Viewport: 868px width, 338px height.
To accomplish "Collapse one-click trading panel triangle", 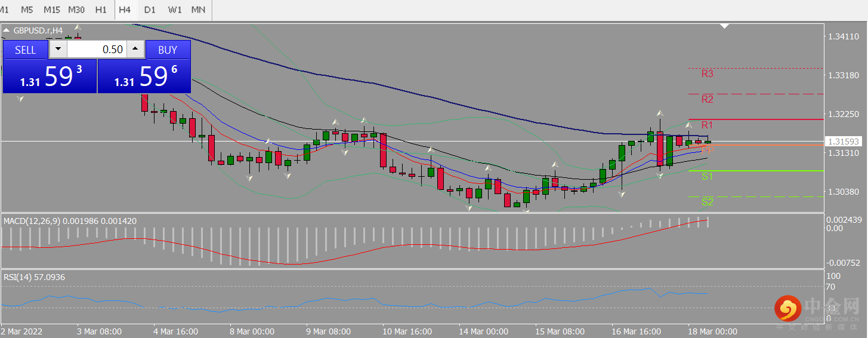I will [x=7, y=30].
